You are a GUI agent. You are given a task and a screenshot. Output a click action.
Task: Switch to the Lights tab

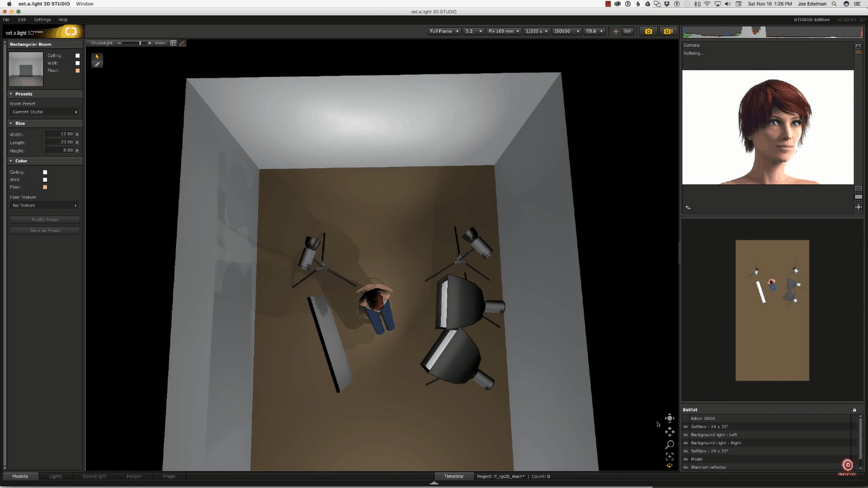(56, 476)
